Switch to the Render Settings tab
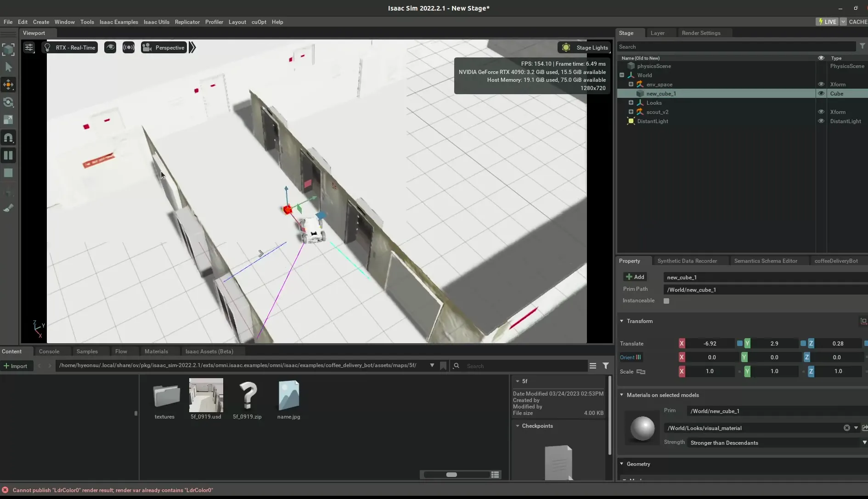868x499 pixels. (x=701, y=33)
